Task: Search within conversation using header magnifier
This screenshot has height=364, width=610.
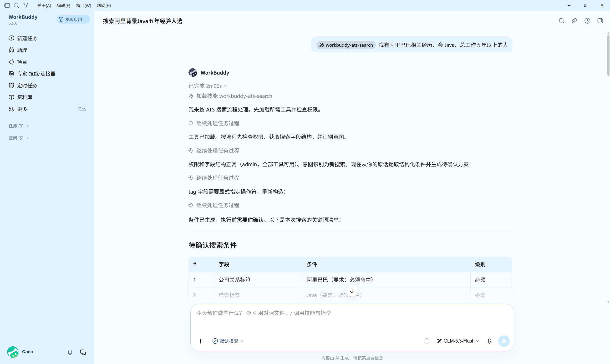Action: pyautogui.click(x=561, y=21)
